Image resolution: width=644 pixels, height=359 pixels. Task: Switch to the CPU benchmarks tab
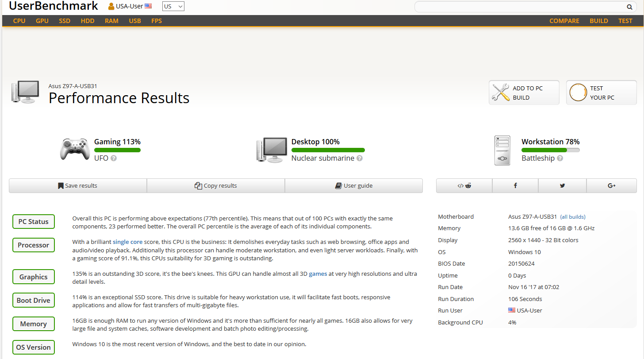click(19, 20)
